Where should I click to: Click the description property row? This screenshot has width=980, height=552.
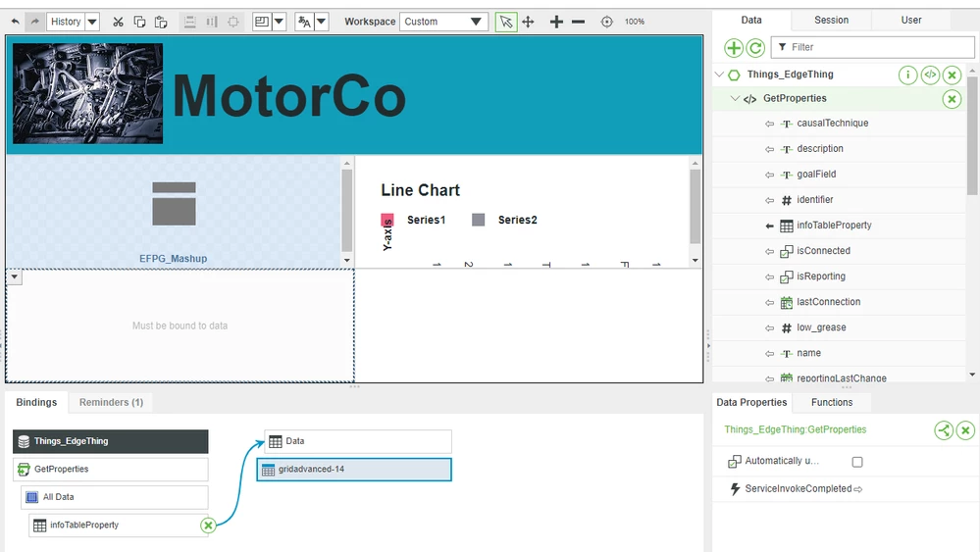(x=840, y=149)
